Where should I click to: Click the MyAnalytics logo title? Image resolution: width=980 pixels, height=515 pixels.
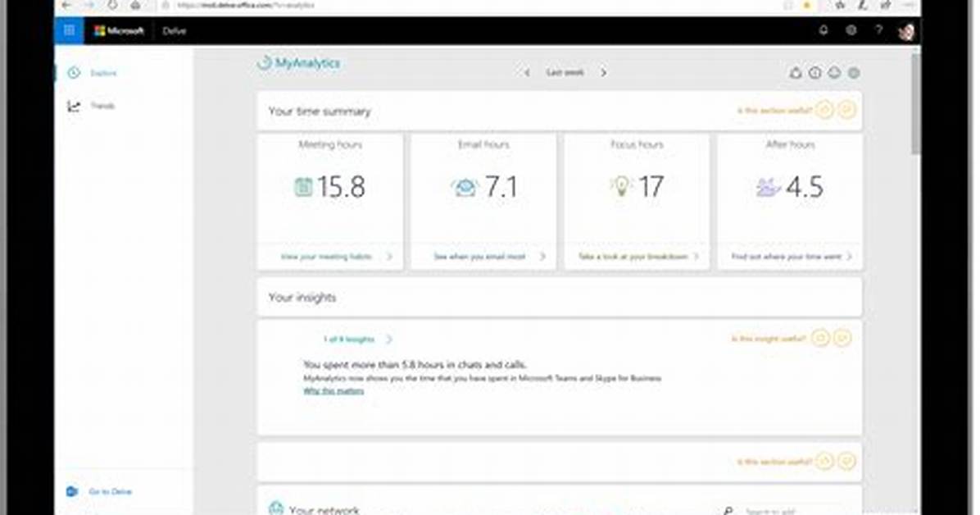pos(299,62)
